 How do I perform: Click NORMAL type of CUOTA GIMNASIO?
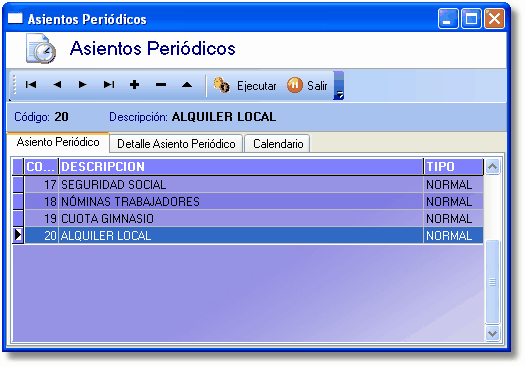[453, 219]
